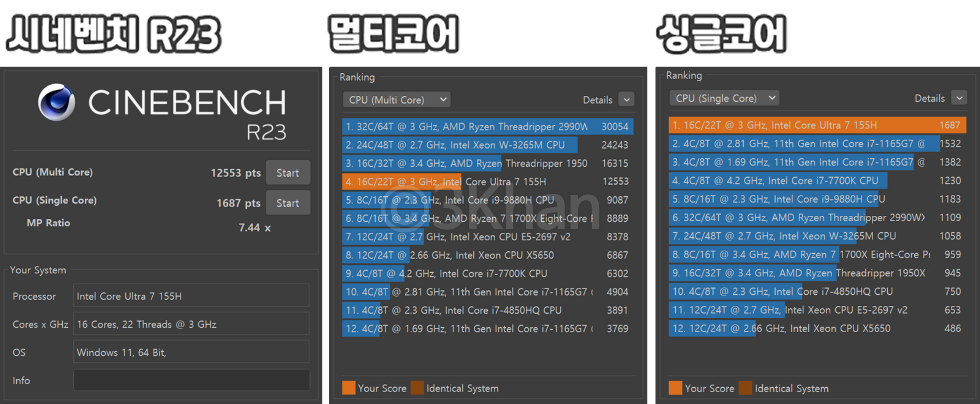This screenshot has height=404, width=980.
Task: Open the CPU (Single Core) ranking dropdown
Action: pyautogui.click(x=724, y=98)
